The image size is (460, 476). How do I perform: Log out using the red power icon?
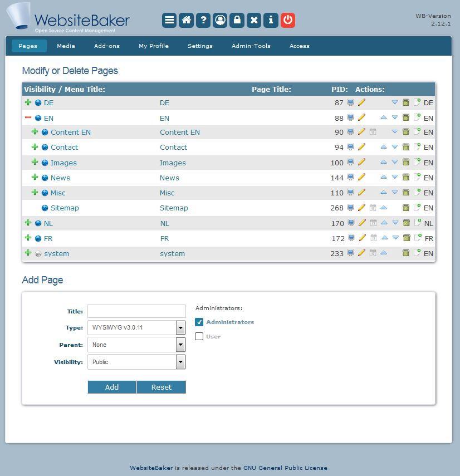pyautogui.click(x=288, y=20)
